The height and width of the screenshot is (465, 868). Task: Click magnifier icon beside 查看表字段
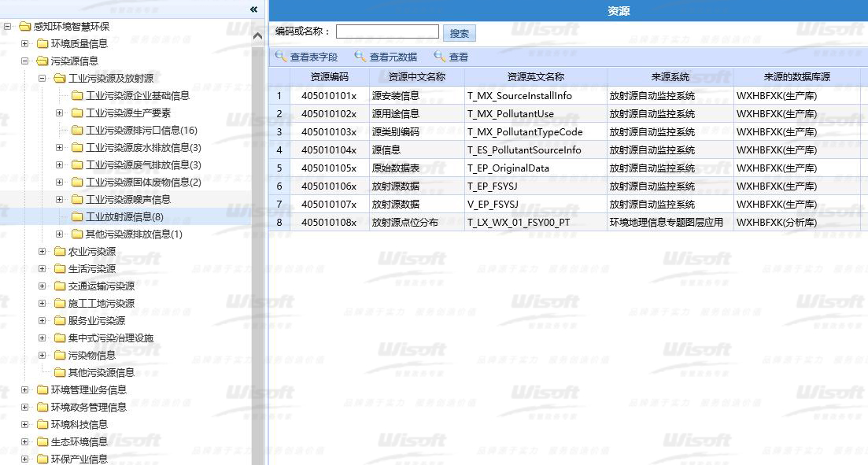280,57
